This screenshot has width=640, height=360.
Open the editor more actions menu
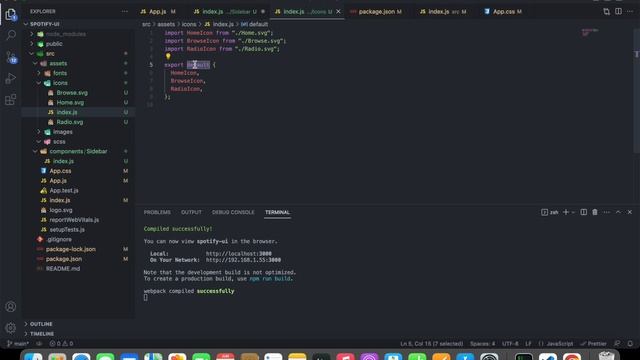(630, 11)
